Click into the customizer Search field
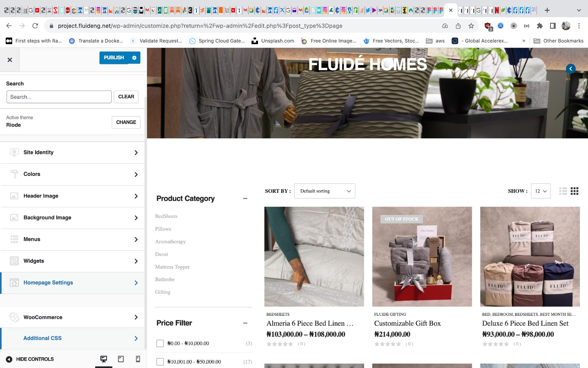Image resolution: width=588 pixels, height=368 pixels. point(59,97)
